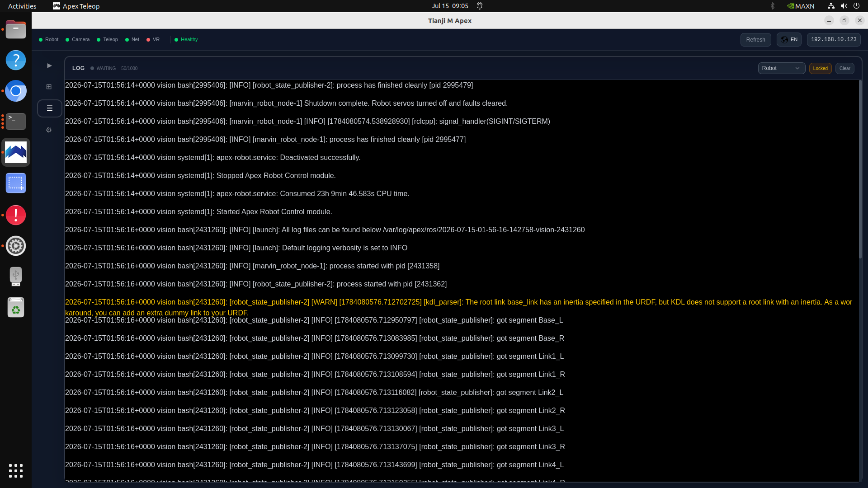The height and width of the screenshot is (488, 868).
Task: Open the gear settings sidebar icon
Action: coord(49,130)
